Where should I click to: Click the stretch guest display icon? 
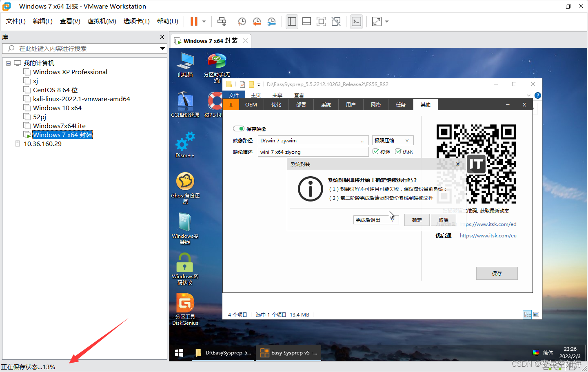[x=377, y=21]
